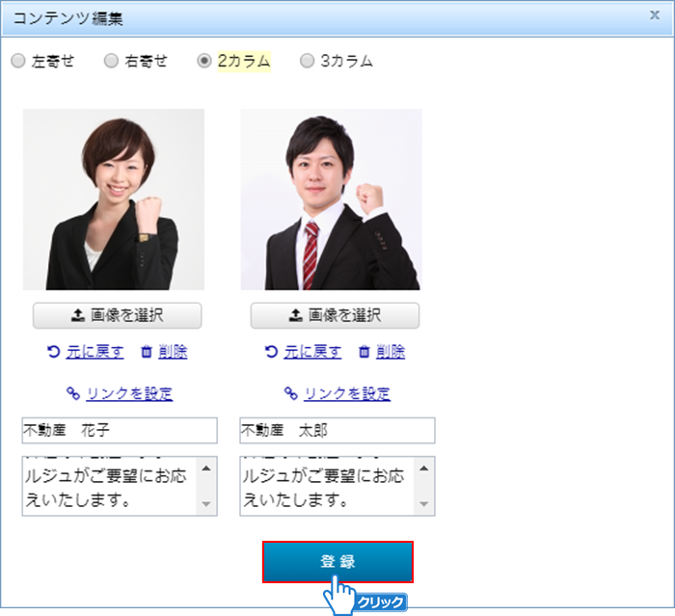Select the 左寄せ radio button
This screenshot has width=675, height=616.
tap(18, 62)
